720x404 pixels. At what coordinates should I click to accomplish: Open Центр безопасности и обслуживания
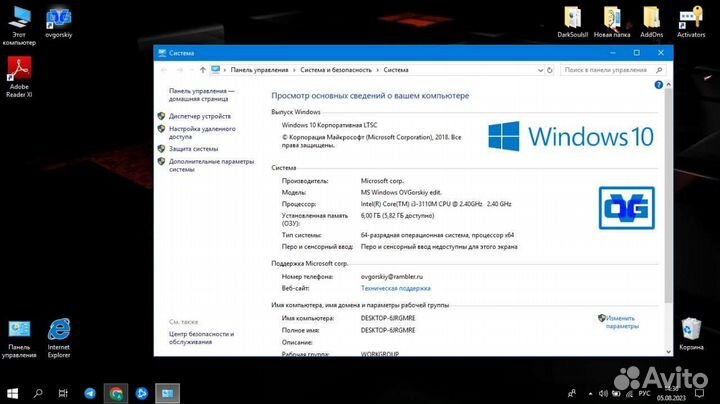(x=202, y=338)
